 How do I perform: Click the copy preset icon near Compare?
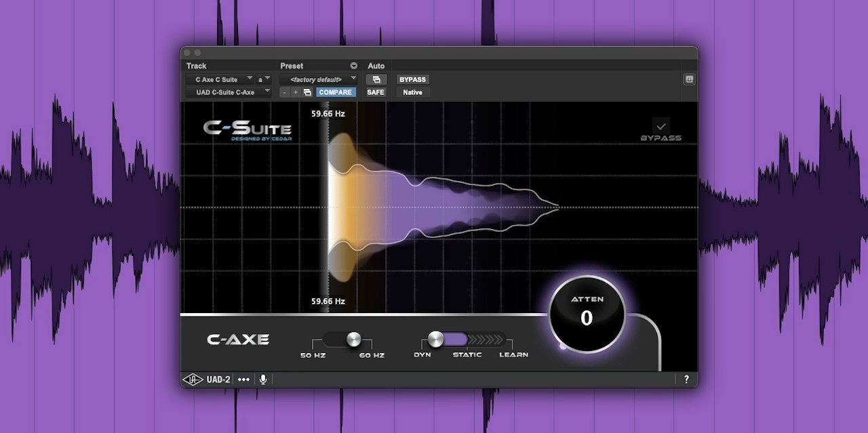pyautogui.click(x=307, y=92)
